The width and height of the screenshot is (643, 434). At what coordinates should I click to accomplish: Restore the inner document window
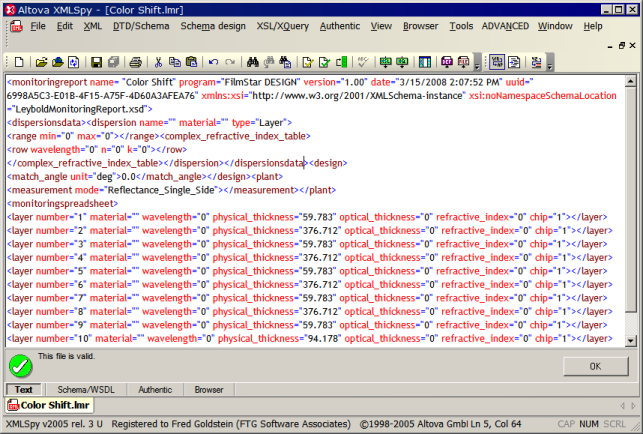click(622, 46)
